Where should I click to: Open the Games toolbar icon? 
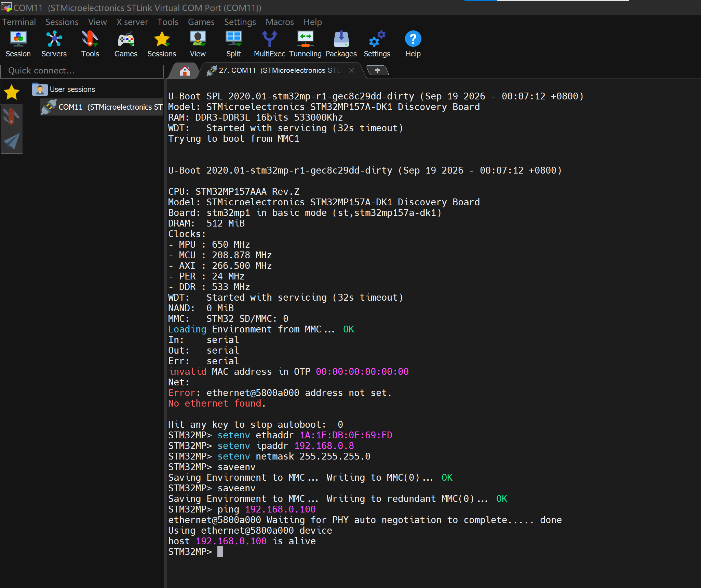click(126, 44)
